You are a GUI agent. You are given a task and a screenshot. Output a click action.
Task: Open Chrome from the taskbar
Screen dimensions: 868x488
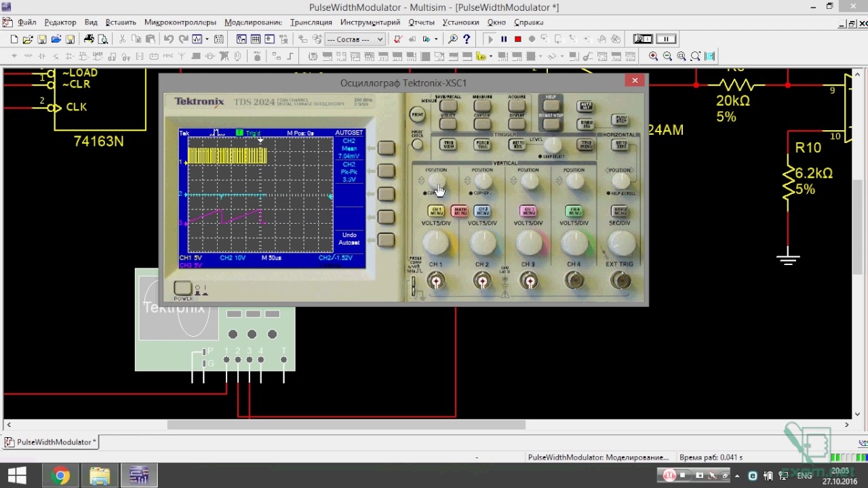[60, 476]
